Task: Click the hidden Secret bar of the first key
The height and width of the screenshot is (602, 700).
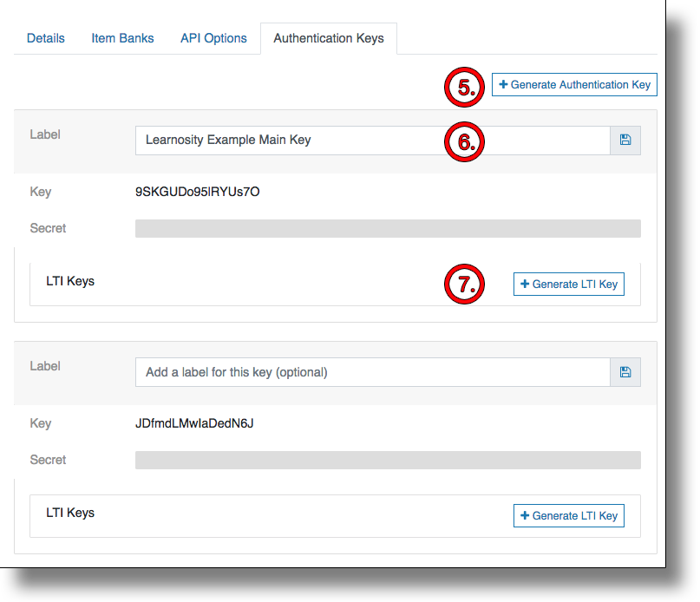Action: point(388,229)
